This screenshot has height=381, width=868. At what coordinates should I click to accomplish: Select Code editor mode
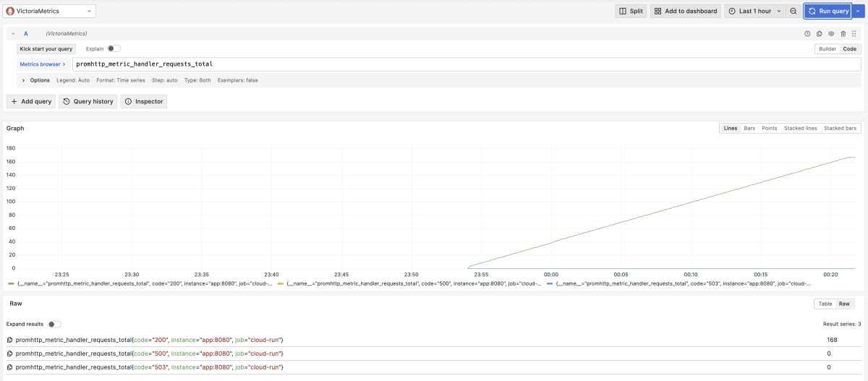tap(850, 48)
